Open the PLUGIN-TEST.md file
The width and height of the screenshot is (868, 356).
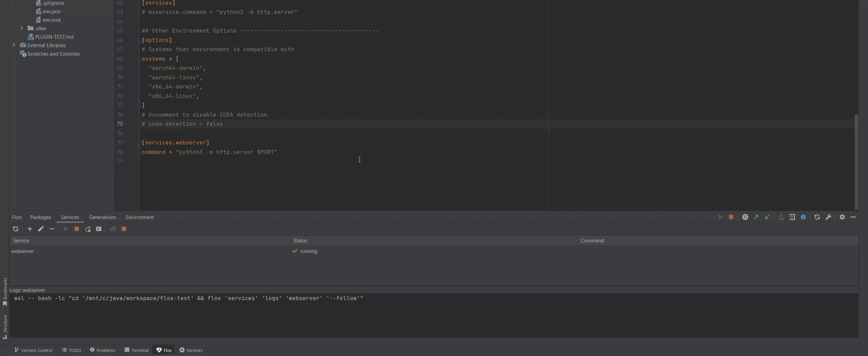point(50,37)
